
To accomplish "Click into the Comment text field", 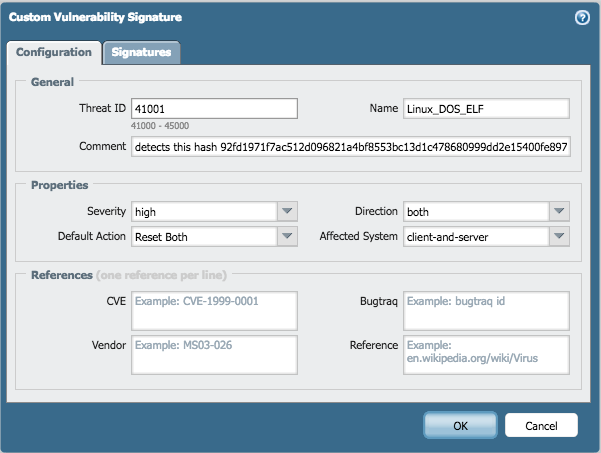I will (x=350, y=147).
